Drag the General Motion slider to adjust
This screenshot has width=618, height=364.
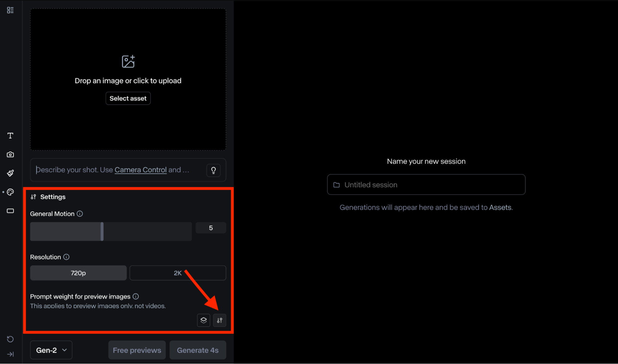pos(101,229)
